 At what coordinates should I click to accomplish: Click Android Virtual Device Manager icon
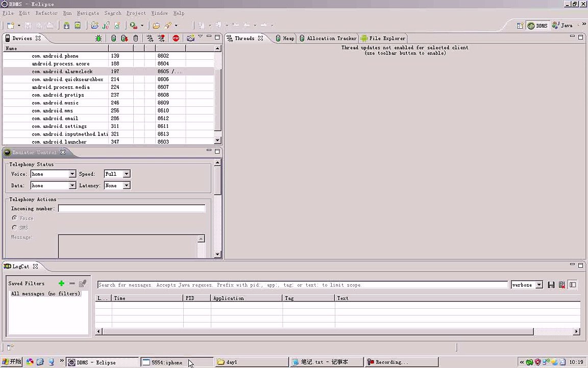pyautogui.click(x=78, y=26)
